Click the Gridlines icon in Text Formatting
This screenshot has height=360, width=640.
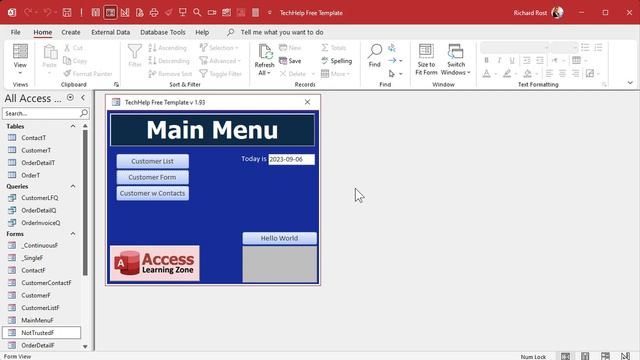click(576, 60)
